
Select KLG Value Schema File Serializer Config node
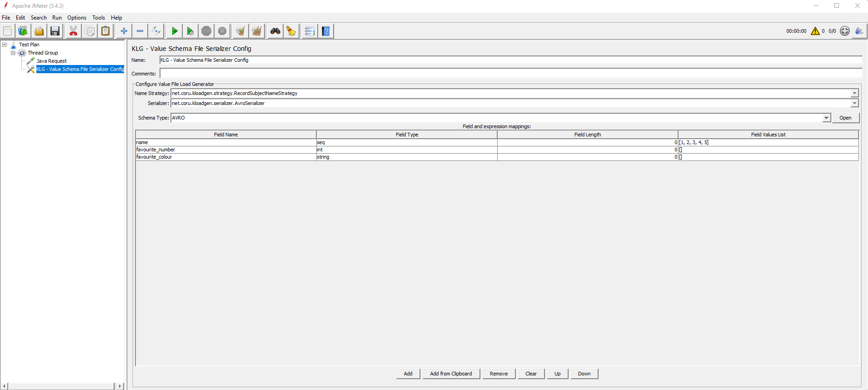[80, 69]
